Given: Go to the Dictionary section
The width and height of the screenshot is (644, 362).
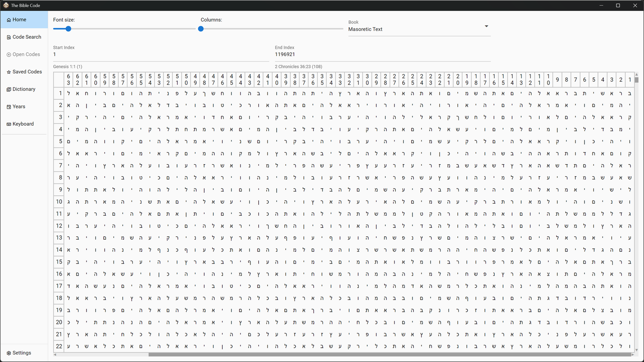Looking at the screenshot, I should pos(24,89).
